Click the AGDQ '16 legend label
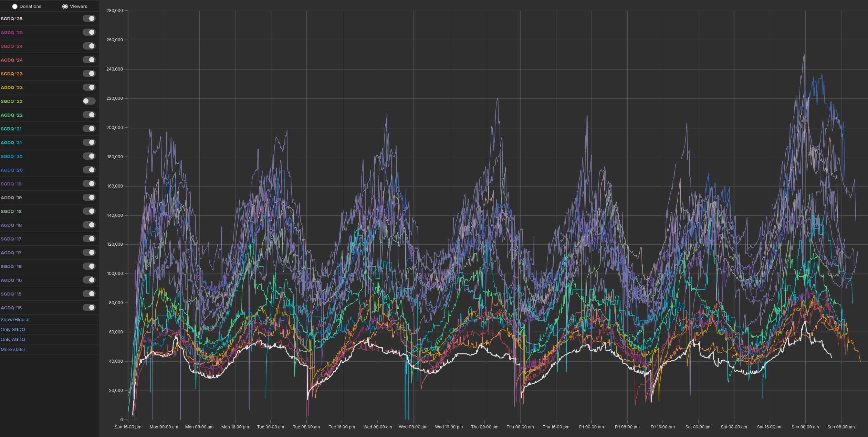This screenshot has width=868, height=437. (11, 280)
